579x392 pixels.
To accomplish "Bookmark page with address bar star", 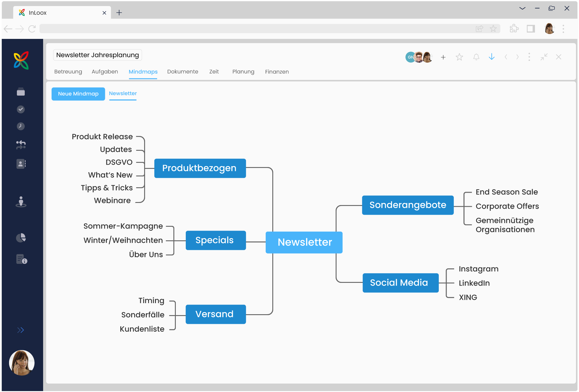I will (x=493, y=29).
